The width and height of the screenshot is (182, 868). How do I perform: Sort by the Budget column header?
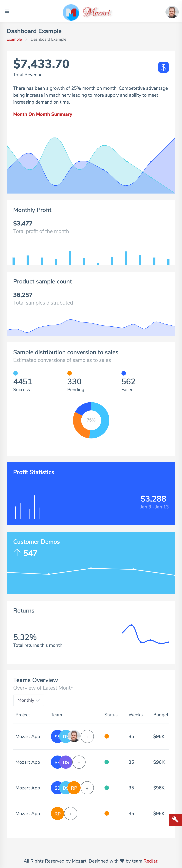(x=160, y=714)
